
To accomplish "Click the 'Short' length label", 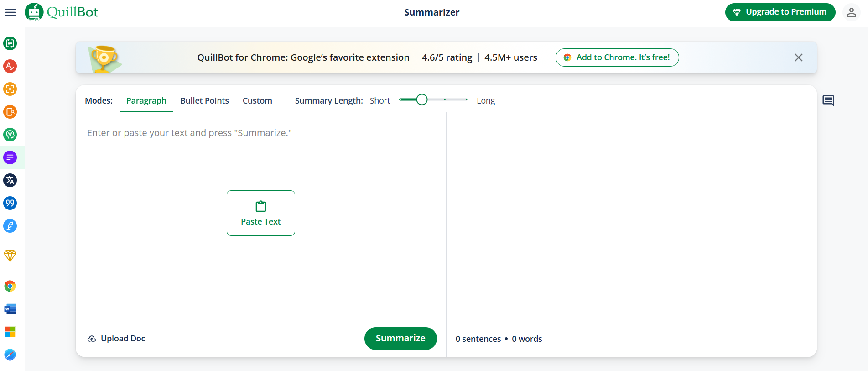I will pyautogui.click(x=380, y=101).
